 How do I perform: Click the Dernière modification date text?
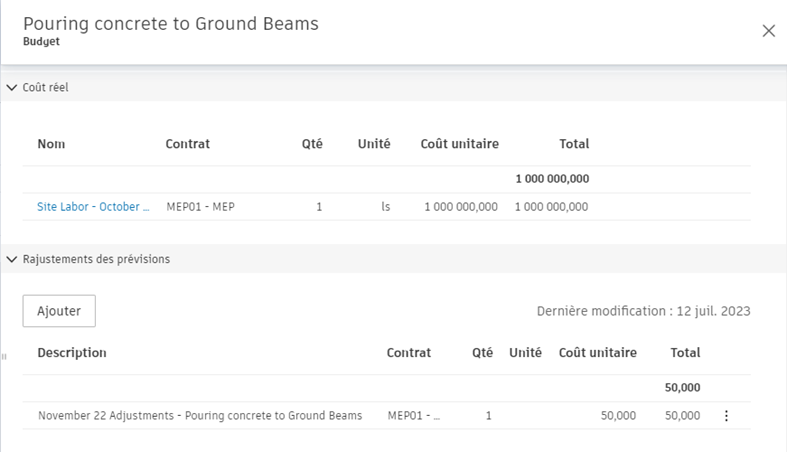click(x=643, y=311)
